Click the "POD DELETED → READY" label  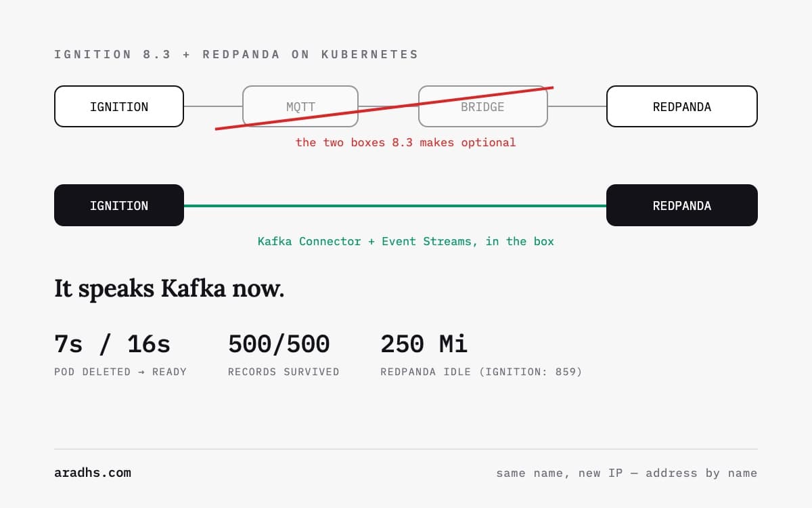pyautogui.click(x=120, y=372)
